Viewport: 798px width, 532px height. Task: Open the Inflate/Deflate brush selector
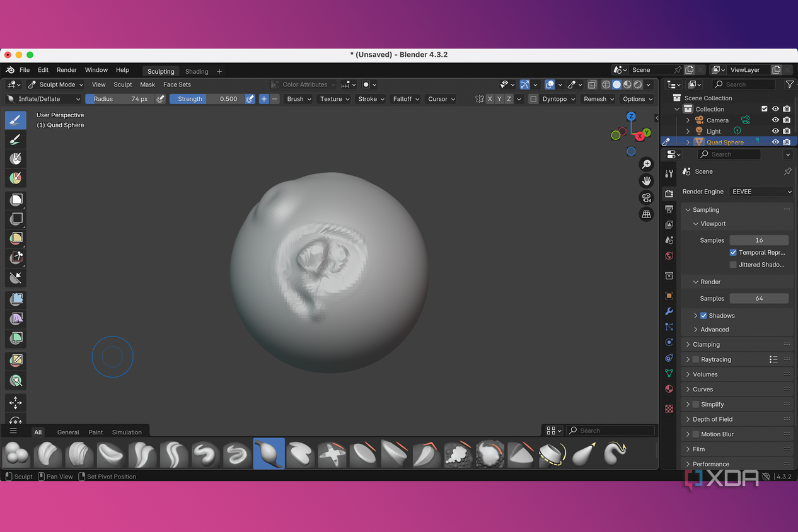[43, 99]
